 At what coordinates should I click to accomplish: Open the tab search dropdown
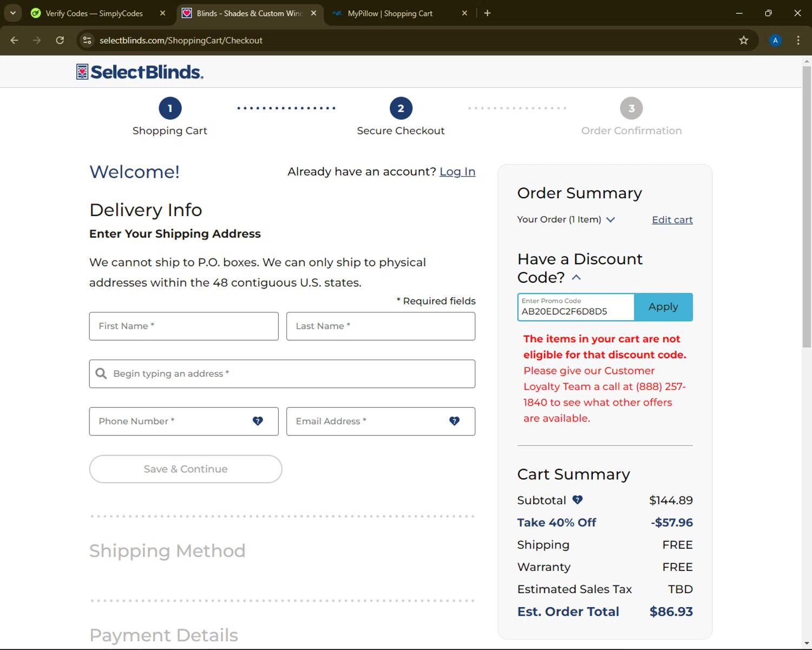(x=13, y=13)
